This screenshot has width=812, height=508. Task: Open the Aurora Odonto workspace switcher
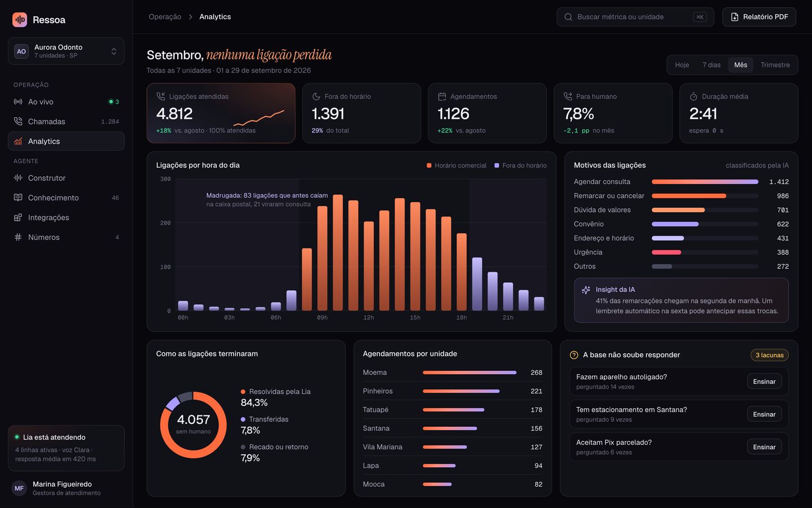point(66,51)
